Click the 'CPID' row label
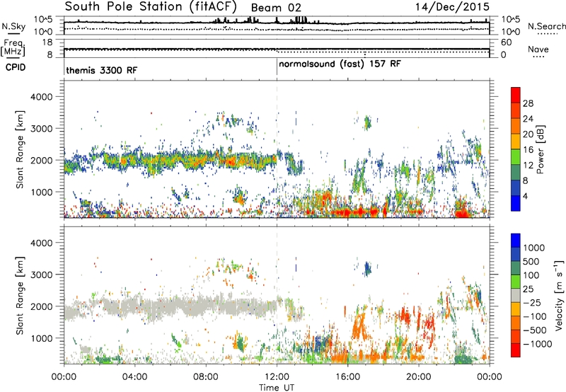 click(x=16, y=67)
